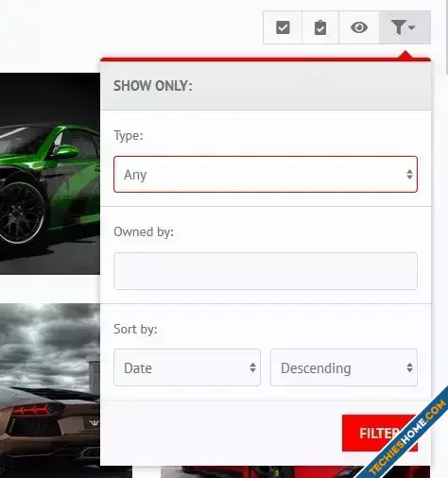Click the Owned by: label
The height and width of the screenshot is (478, 448).
point(144,231)
